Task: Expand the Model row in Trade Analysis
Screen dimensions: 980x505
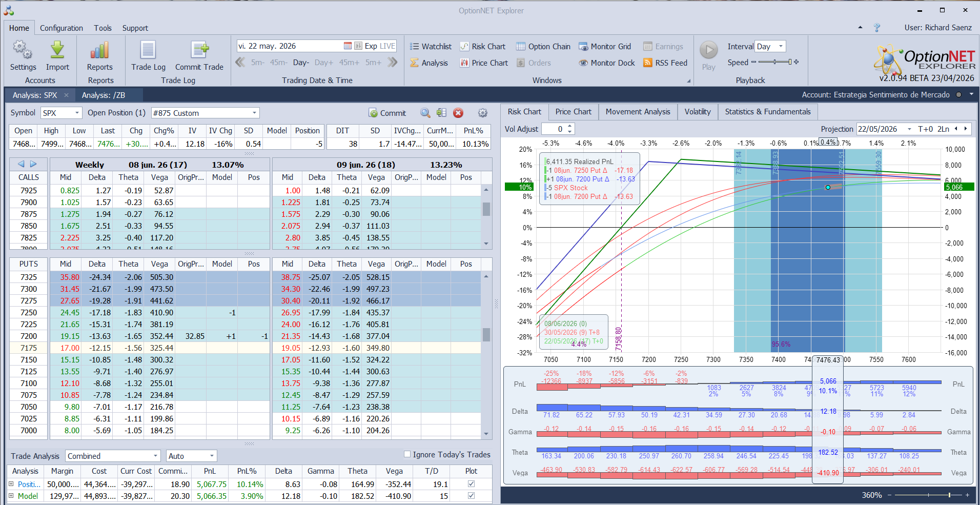Action: [x=11, y=495]
